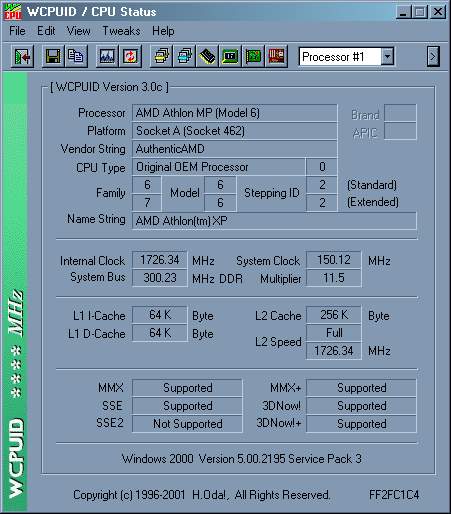Click CPU Type value 'Original OEM Processor'
Viewport: 451px width, 514px height.
[219, 167]
